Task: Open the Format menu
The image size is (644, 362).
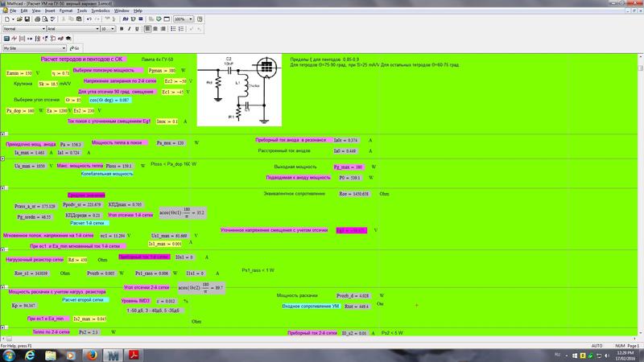Action: click(66, 10)
